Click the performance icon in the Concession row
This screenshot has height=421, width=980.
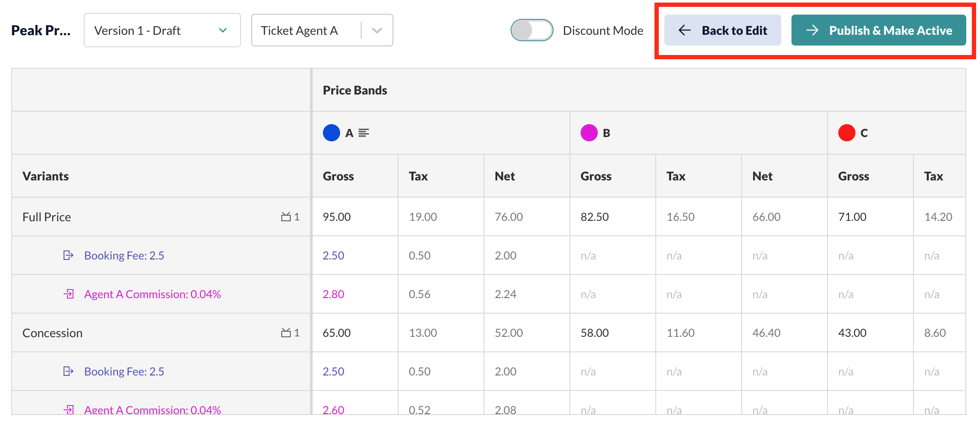pyautogui.click(x=286, y=333)
